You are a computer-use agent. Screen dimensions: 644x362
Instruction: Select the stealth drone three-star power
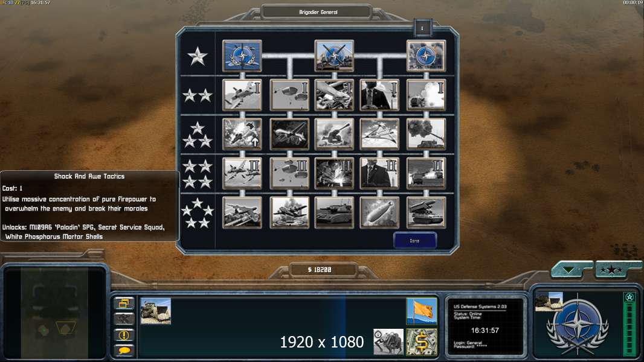(x=289, y=134)
